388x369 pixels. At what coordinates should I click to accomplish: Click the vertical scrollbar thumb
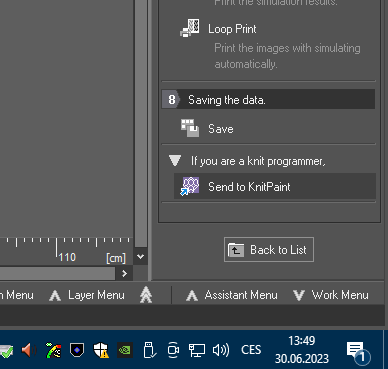point(141,123)
